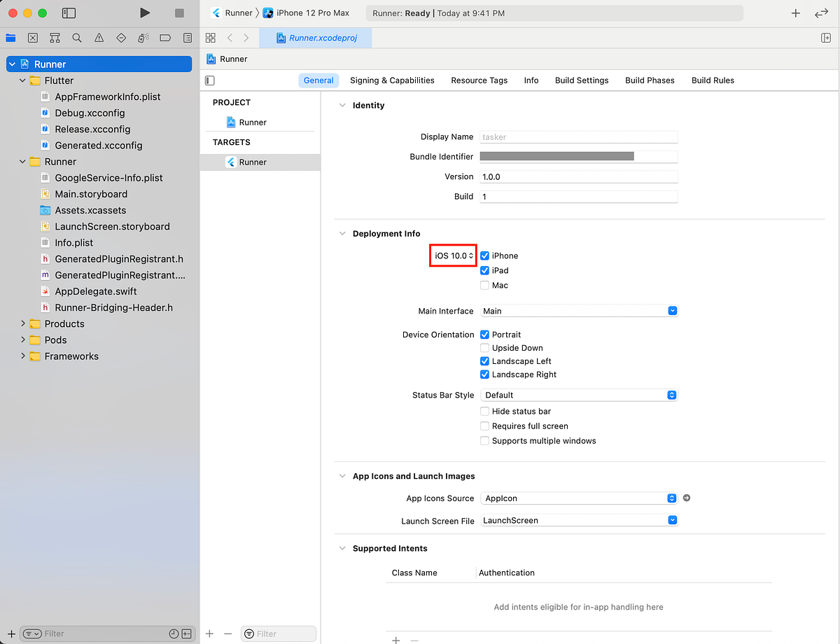The image size is (840, 644).
Task: Toggle the code review arrows icon
Action: tap(821, 13)
